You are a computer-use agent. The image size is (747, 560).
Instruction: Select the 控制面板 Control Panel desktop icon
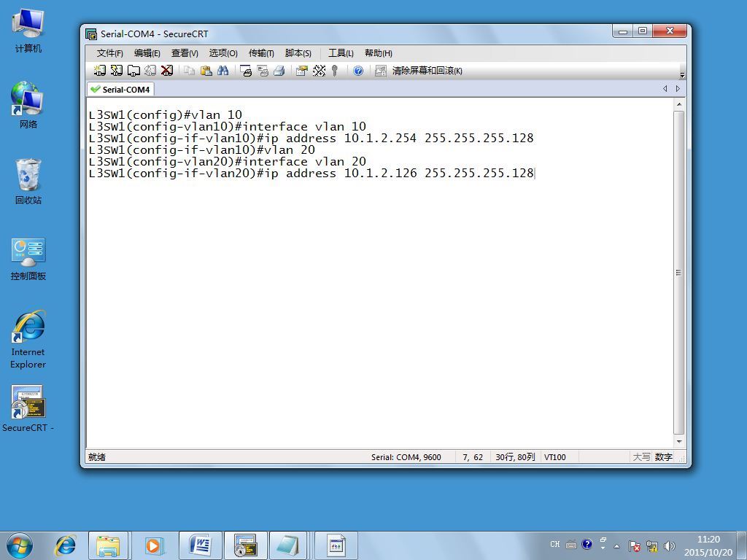[x=28, y=259]
